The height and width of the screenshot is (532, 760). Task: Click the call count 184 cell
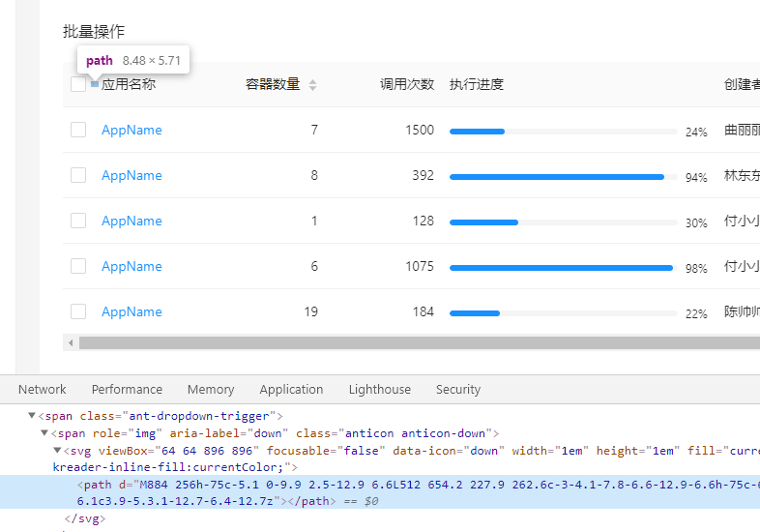(x=424, y=311)
